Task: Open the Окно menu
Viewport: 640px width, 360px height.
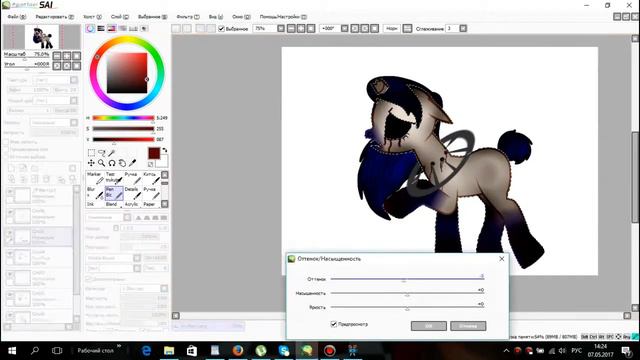Action: tap(241, 17)
